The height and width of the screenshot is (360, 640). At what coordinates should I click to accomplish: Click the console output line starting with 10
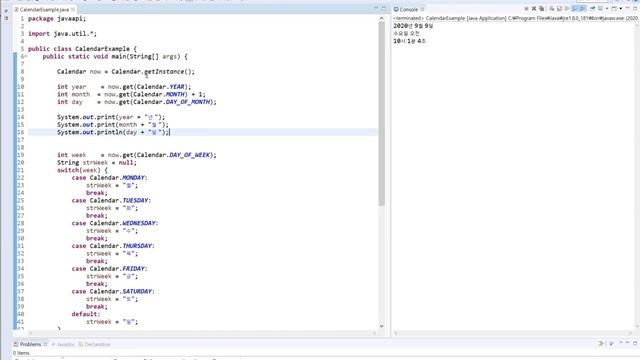[409, 41]
